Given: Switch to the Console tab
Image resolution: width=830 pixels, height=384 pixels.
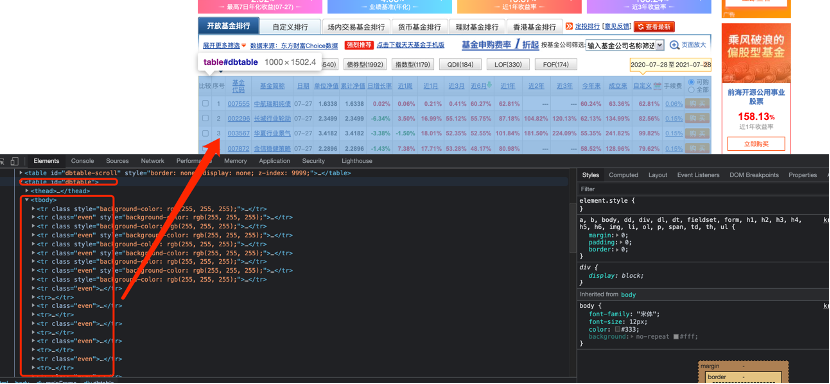Looking at the screenshot, I should [83, 161].
